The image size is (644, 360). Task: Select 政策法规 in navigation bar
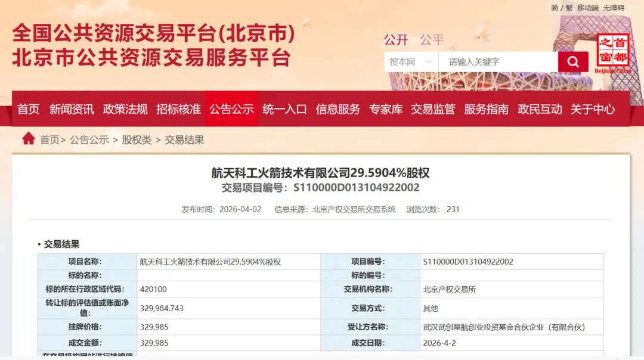pyautogui.click(x=125, y=109)
